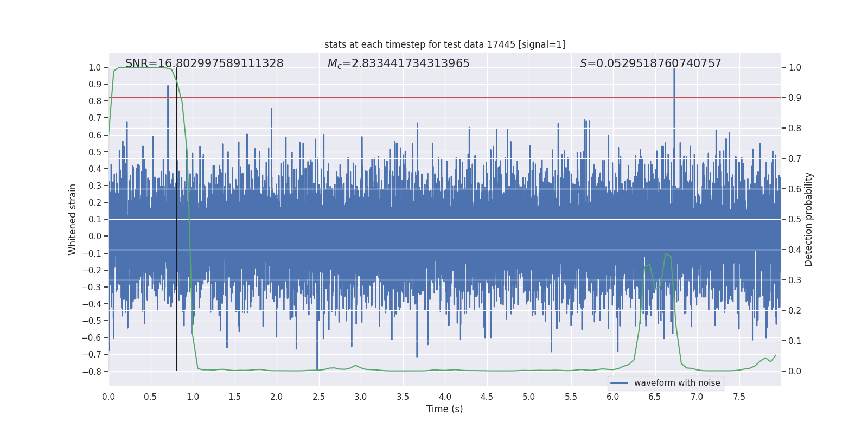Select the SNR=16.802997589111328 annotation
868x434 pixels.
click(205, 63)
